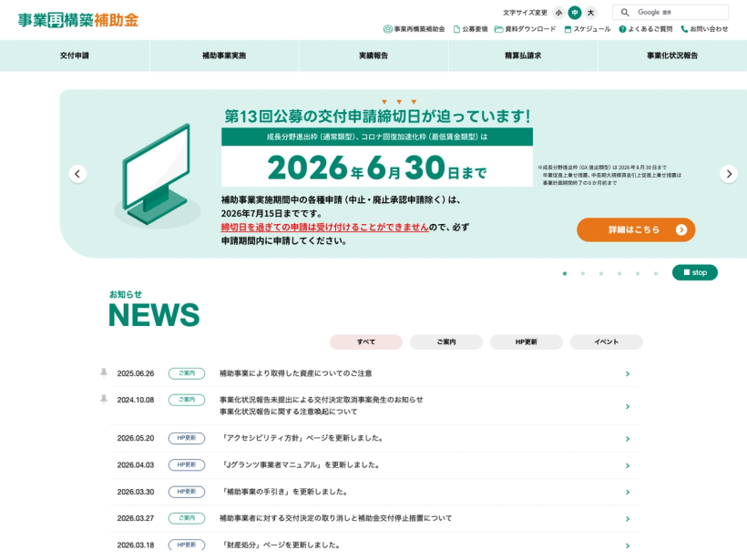The image size is (747, 560).
Task: Open the 事業化状況報告 menu
Action: point(672,56)
